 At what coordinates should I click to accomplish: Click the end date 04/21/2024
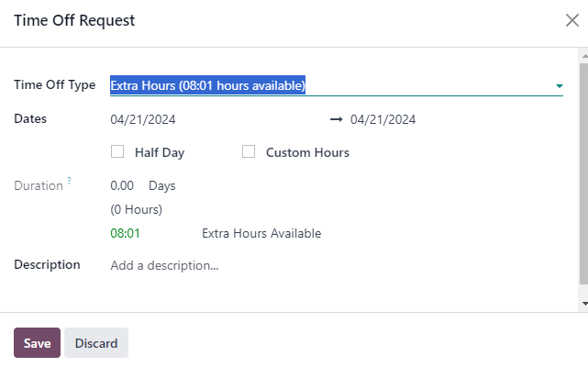(383, 119)
